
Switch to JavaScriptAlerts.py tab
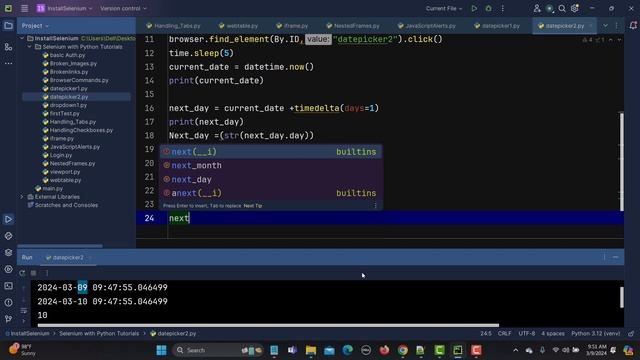(427, 26)
